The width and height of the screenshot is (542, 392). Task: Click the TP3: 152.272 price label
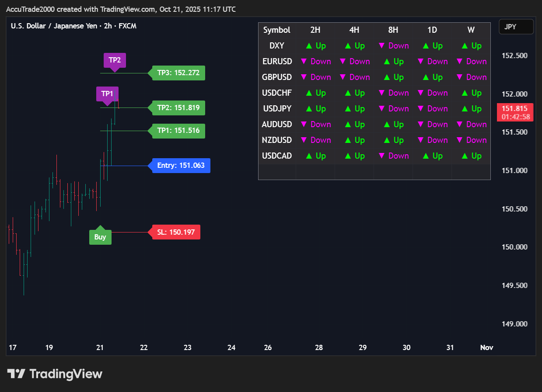coord(178,73)
